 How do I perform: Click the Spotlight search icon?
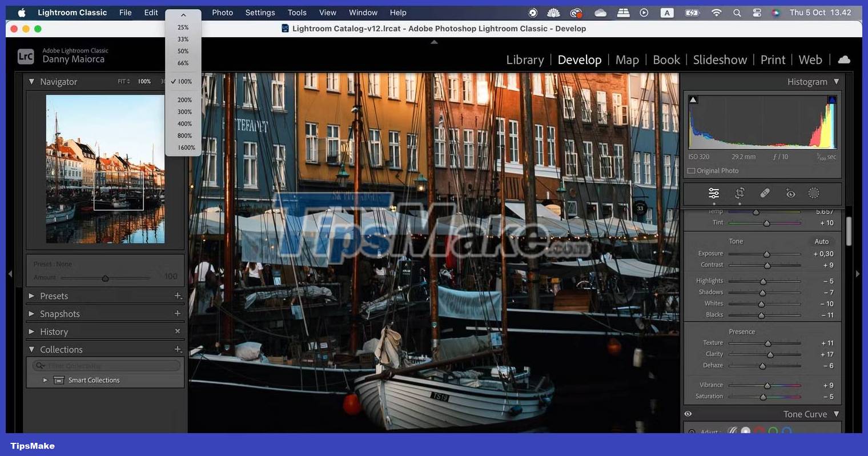(x=737, y=12)
